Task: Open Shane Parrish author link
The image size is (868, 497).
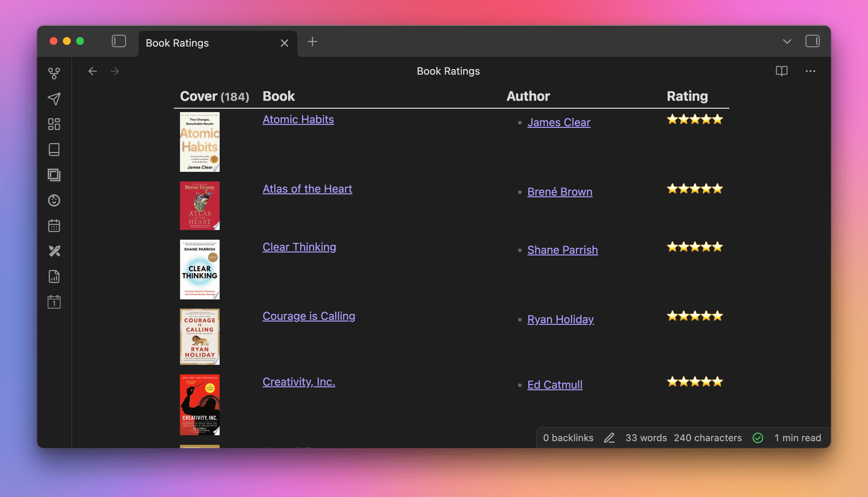Action: [x=563, y=250]
